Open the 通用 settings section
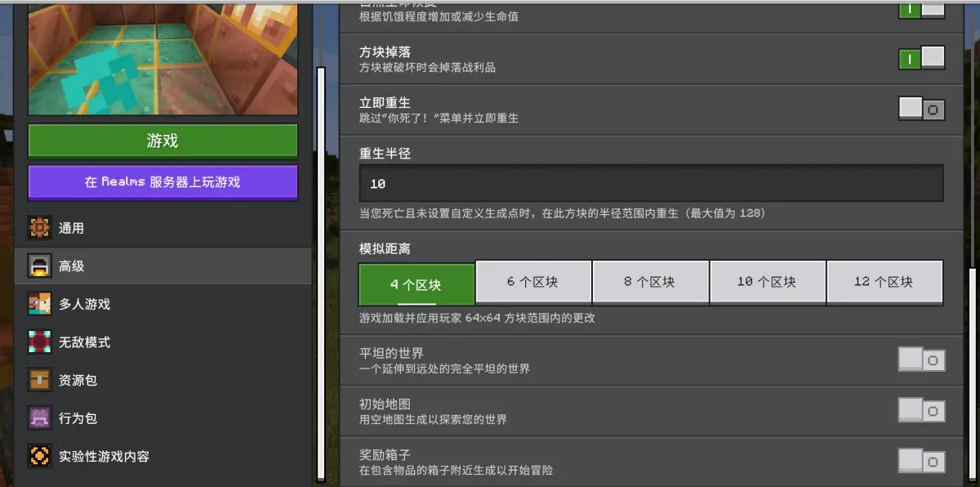Viewport: 980px width, 487px height. [x=163, y=228]
